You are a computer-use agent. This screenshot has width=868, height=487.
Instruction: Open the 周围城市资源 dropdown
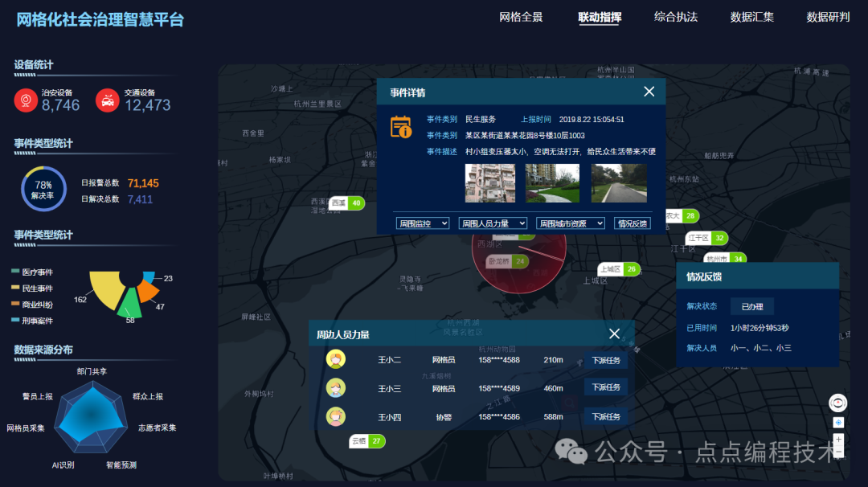tap(570, 223)
